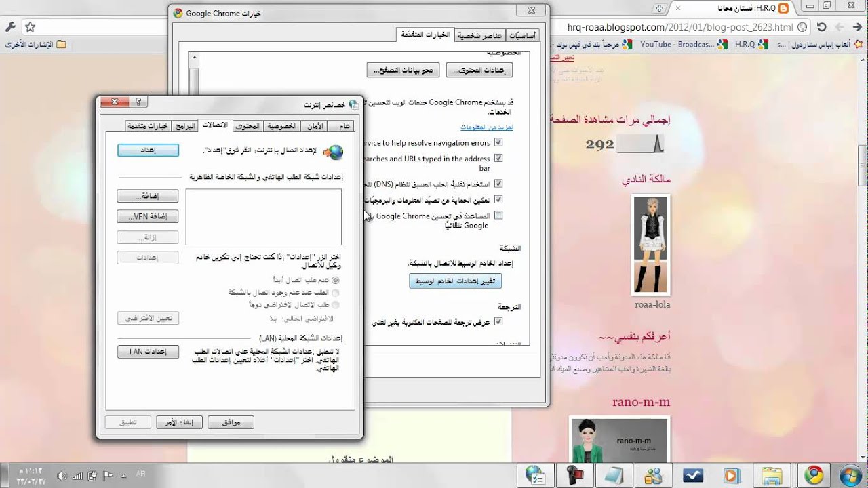Switch to المحتوى tab in Internet Properties
Image resolution: width=868 pixels, height=488 pixels.
click(248, 126)
